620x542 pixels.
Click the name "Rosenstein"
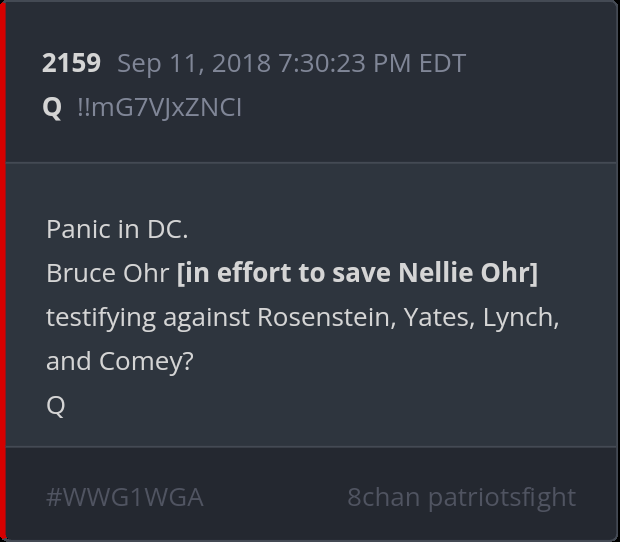coord(327,317)
